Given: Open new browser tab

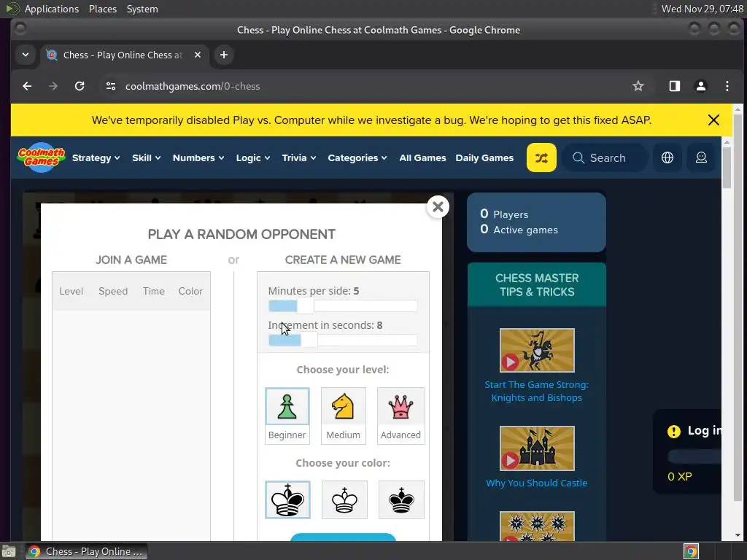Looking at the screenshot, I should tap(223, 55).
